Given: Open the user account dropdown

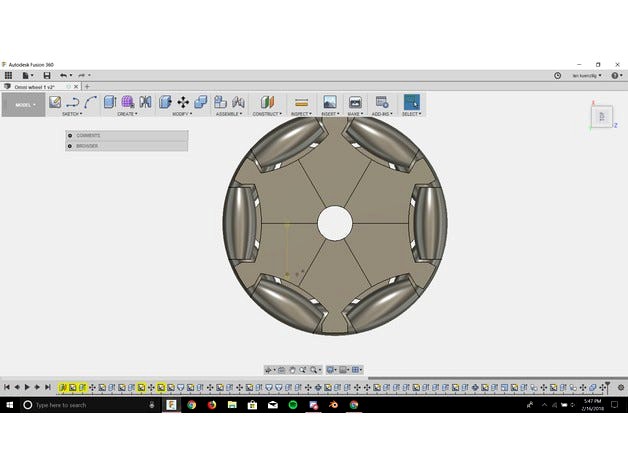Looking at the screenshot, I should (587, 75).
